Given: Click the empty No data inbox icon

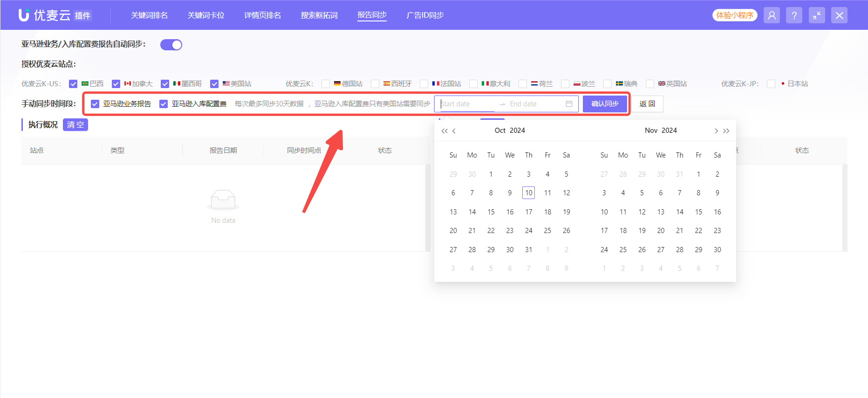Looking at the screenshot, I should (223, 199).
